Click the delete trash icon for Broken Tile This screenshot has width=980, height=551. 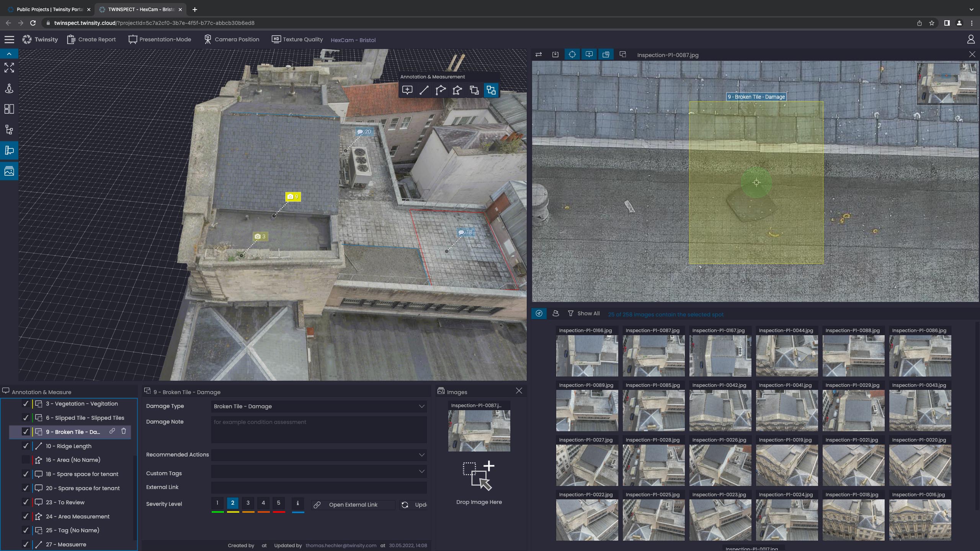tap(124, 431)
